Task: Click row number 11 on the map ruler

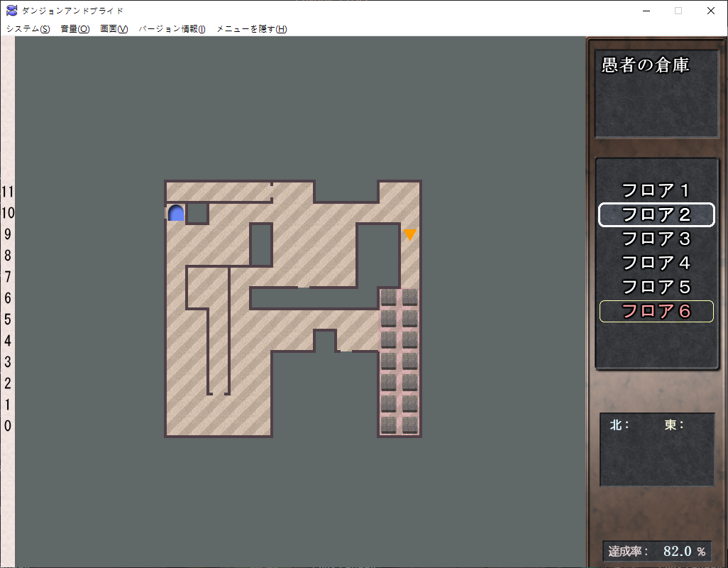Action: click(x=7, y=192)
